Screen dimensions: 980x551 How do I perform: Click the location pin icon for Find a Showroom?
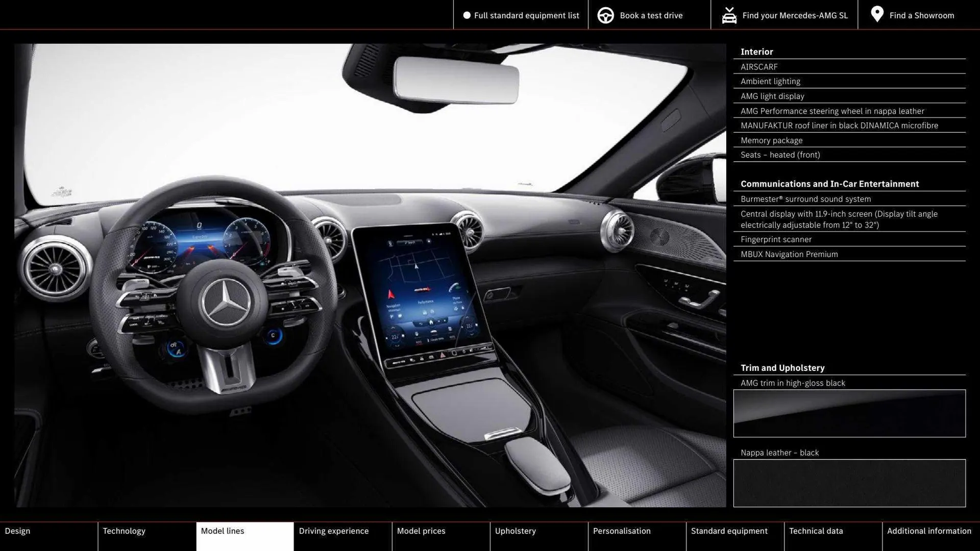pos(877,15)
